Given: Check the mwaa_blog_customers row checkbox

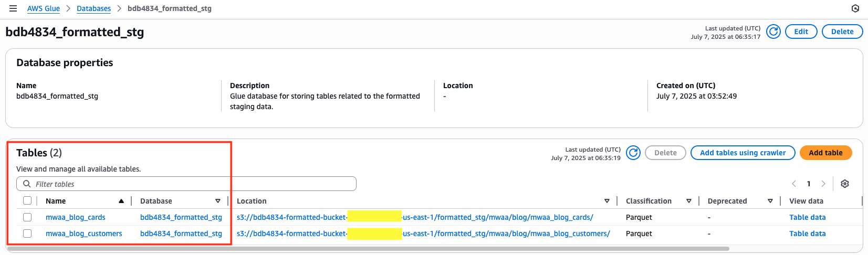Looking at the screenshot, I should [27, 233].
